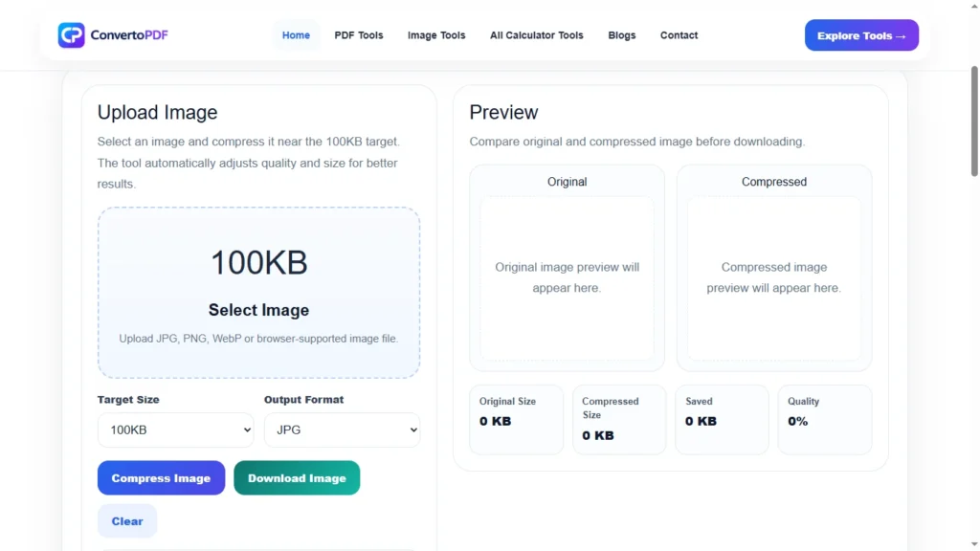This screenshot has height=551, width=980.
Task: Open All Calculator Tools menu
Action: (536, 35)
